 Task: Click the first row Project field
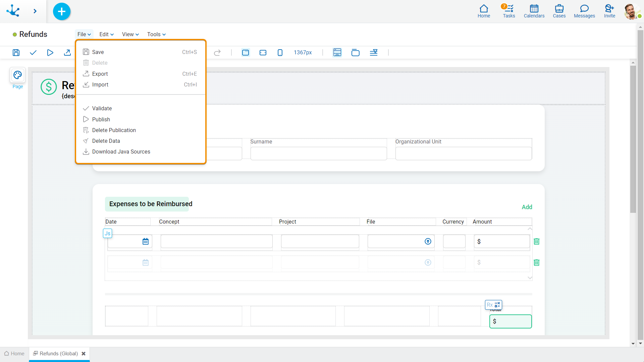coord(320,241)
